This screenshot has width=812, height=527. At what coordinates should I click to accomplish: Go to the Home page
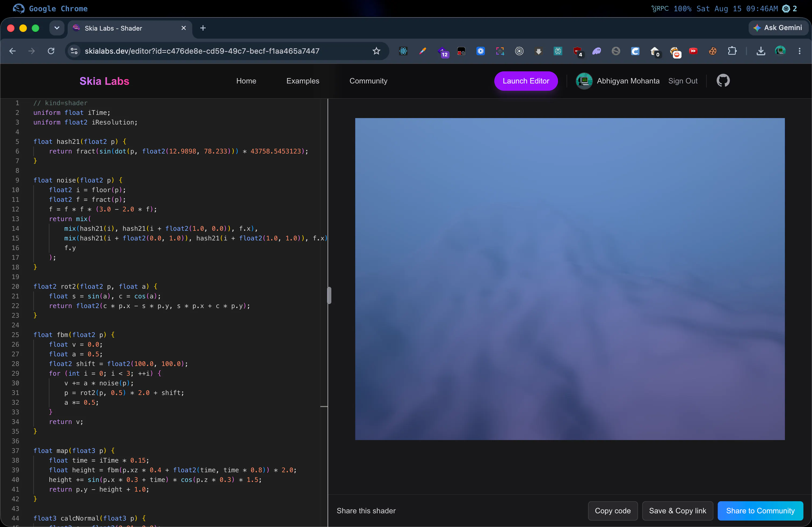246,81
